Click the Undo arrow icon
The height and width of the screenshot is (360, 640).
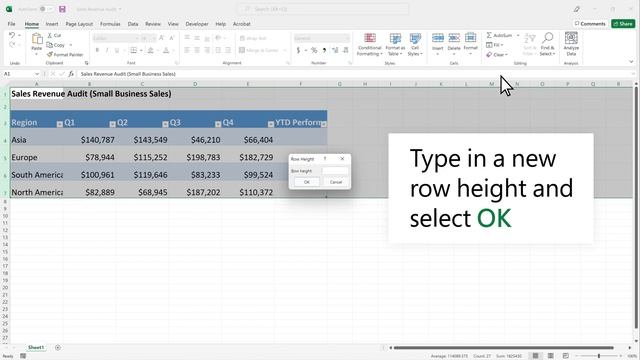[12, 36]
